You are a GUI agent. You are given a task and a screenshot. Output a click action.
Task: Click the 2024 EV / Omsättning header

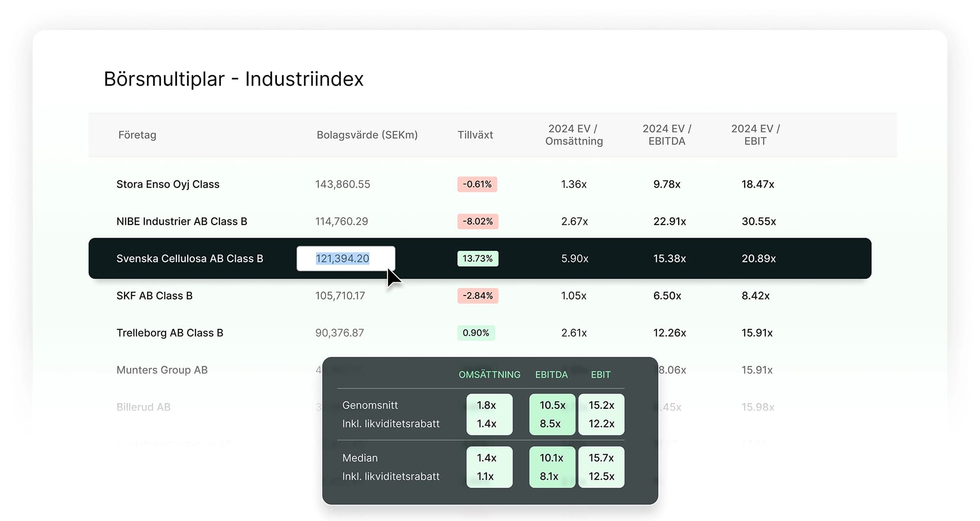click(x=574, y=135)
